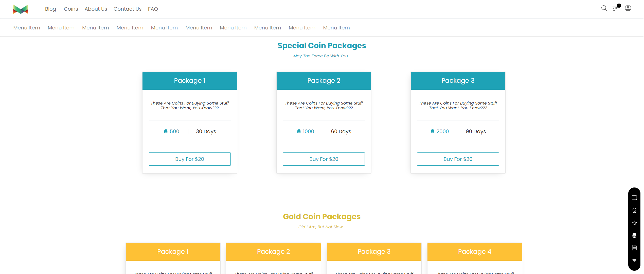The width and height of the screenshot is (644, 274).
Task: Click the receipt icon in floating sidebar
Action: pos(634,248)
